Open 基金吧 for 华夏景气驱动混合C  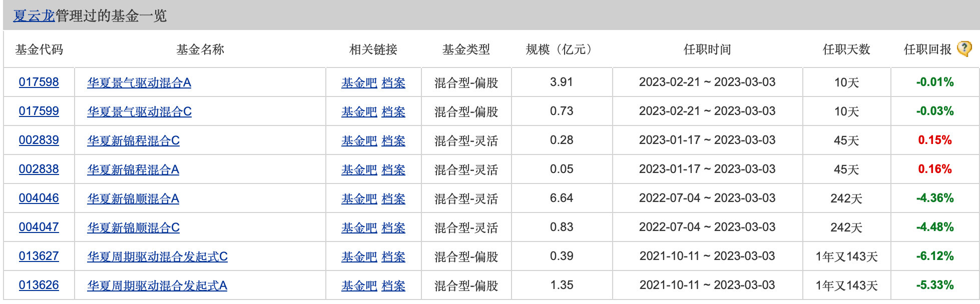(359, 111)
